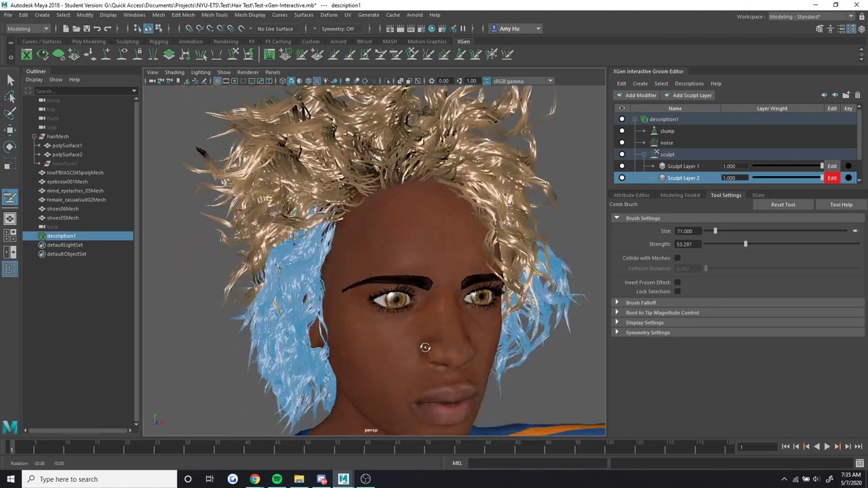Click the Tool Help button
The height and width of the screenshot is (488, 868).
click(841, 205)
